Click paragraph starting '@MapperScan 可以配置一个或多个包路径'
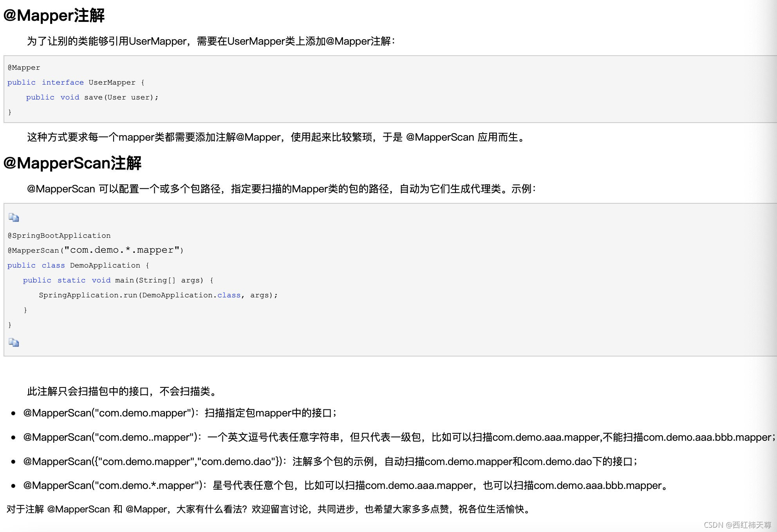 (x=281, y=189)
